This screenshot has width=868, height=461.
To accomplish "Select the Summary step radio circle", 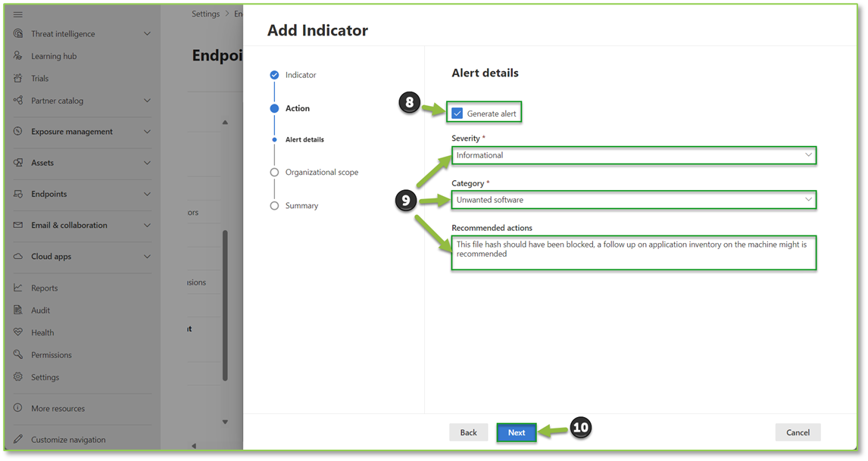I will pos(273,205).
